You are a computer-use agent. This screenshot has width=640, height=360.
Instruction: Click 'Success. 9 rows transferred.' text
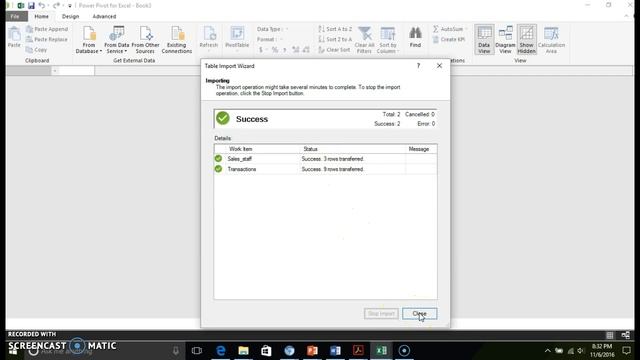click(x=332, y=169)
